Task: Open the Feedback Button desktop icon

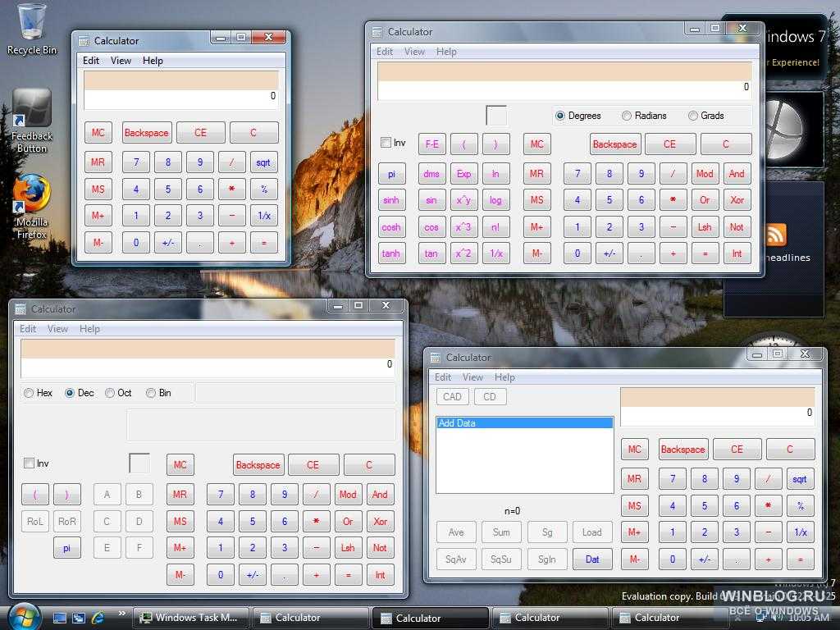Action: [x=32, y=121]
